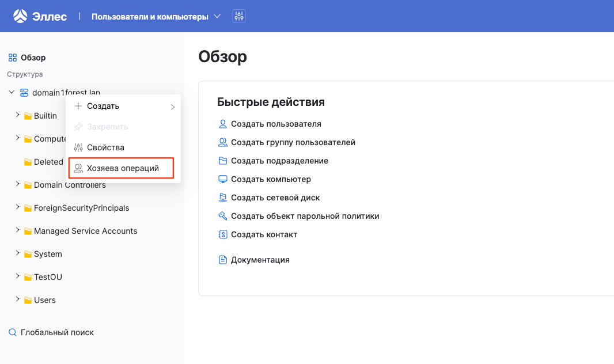Click the monitor icon beside Создать компьютер
The image size is (614, 364).
click(x=223, y=179)
